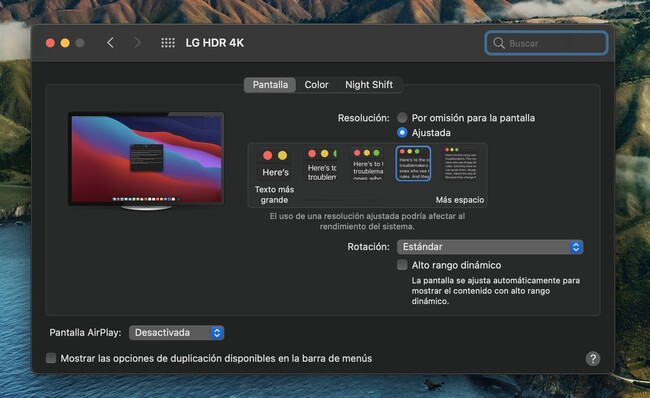Show all preferences grid icon
650x398 pixels.
tap(168, 43)
